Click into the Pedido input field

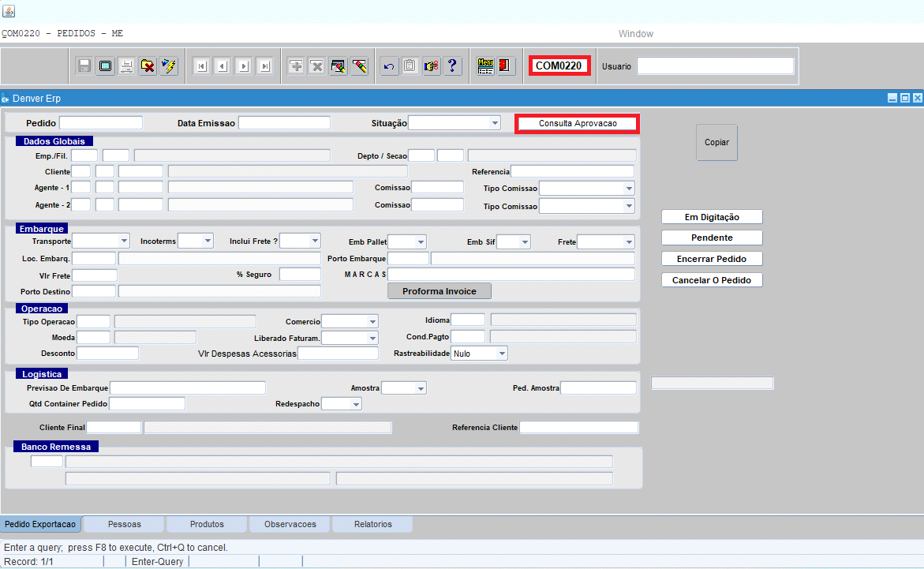point(101,123)
